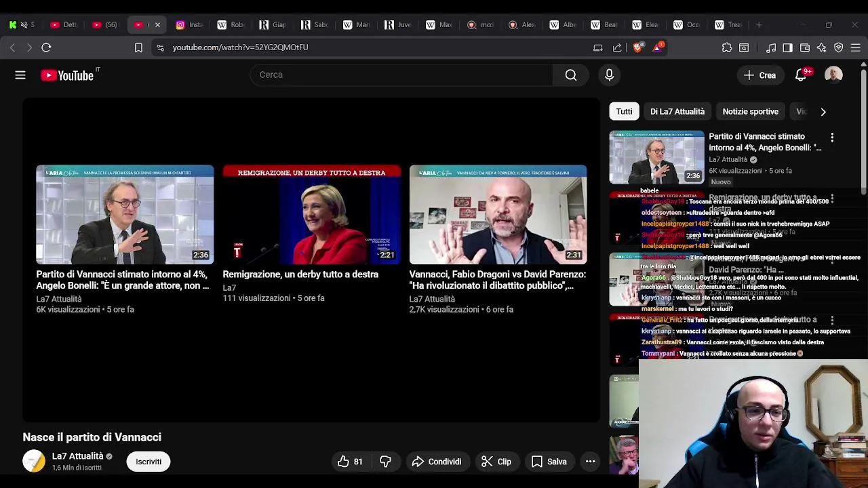
Task: Open the extensions puzzle icon
Action: [727, 47]
